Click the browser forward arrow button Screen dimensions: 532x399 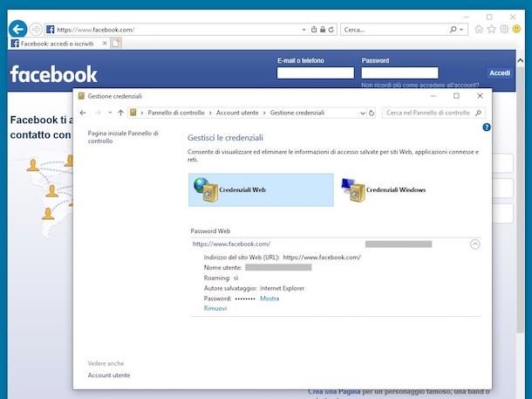[x=36, y=30]
